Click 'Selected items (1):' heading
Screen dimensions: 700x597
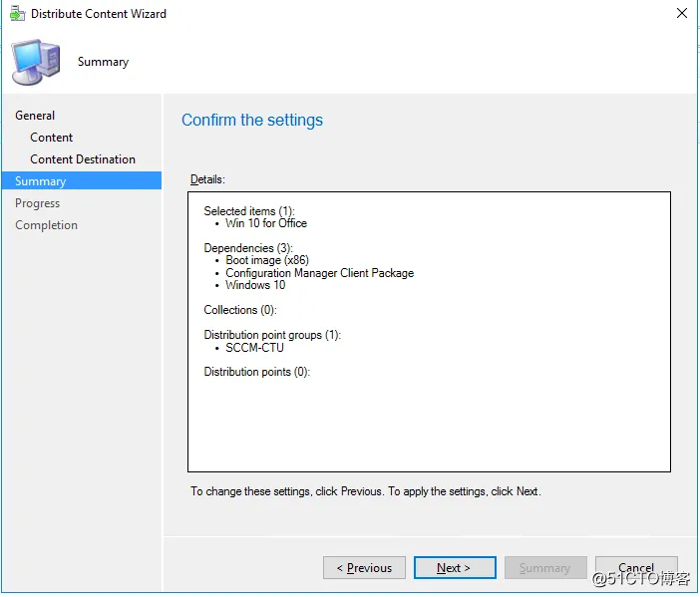click(x=249, y=210)
